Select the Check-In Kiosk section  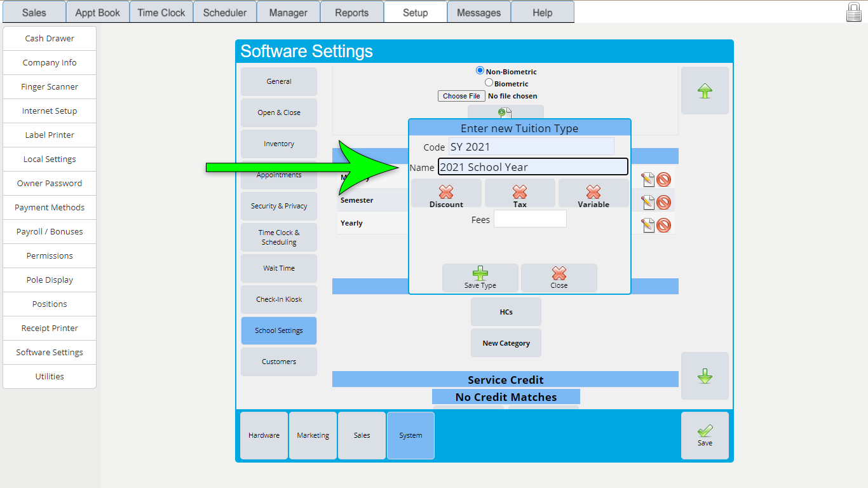pyautogui.click(x=279, y=299)
